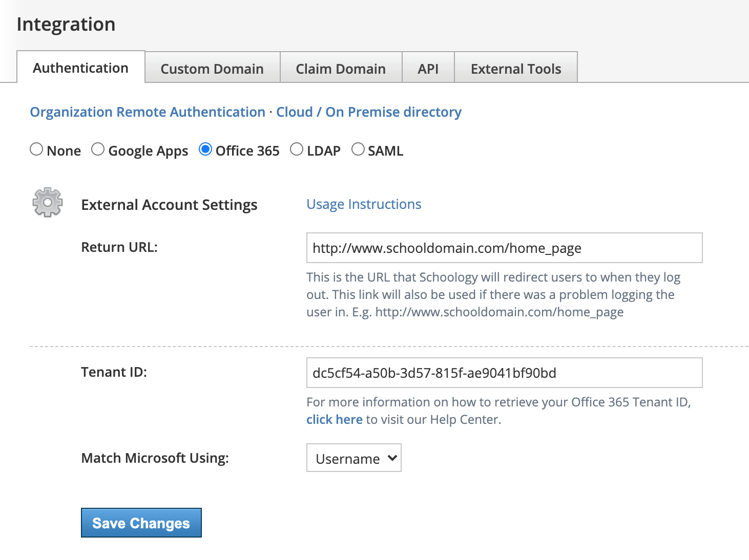Click inside the Return URL input field
Image resolution: width=749 pixels, height=560 pixels.
click(504, 248)
